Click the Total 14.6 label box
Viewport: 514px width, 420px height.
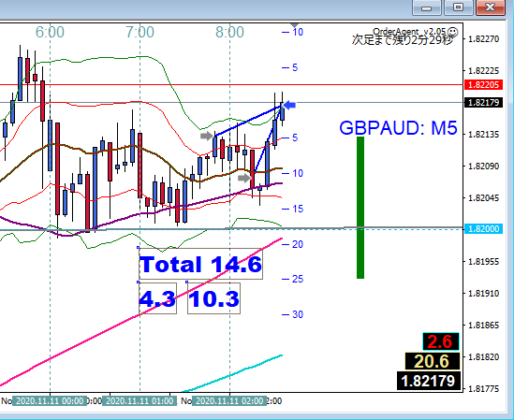(201, 264)
